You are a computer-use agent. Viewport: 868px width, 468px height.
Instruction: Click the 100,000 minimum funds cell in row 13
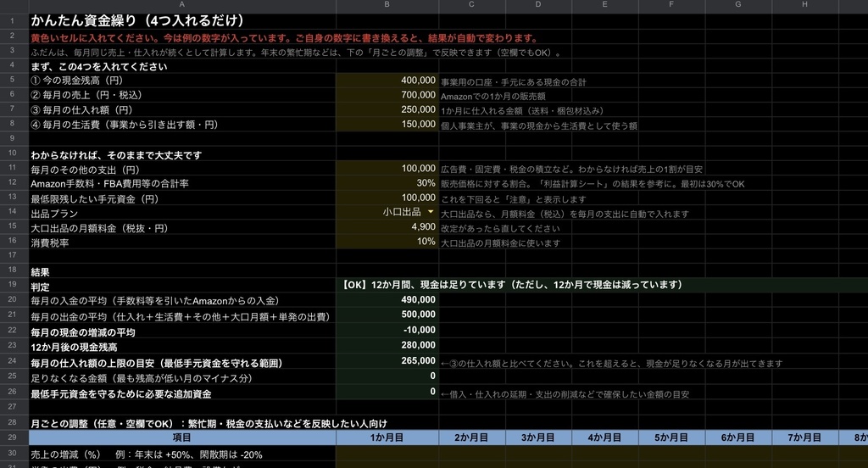[x=387, y=198]
